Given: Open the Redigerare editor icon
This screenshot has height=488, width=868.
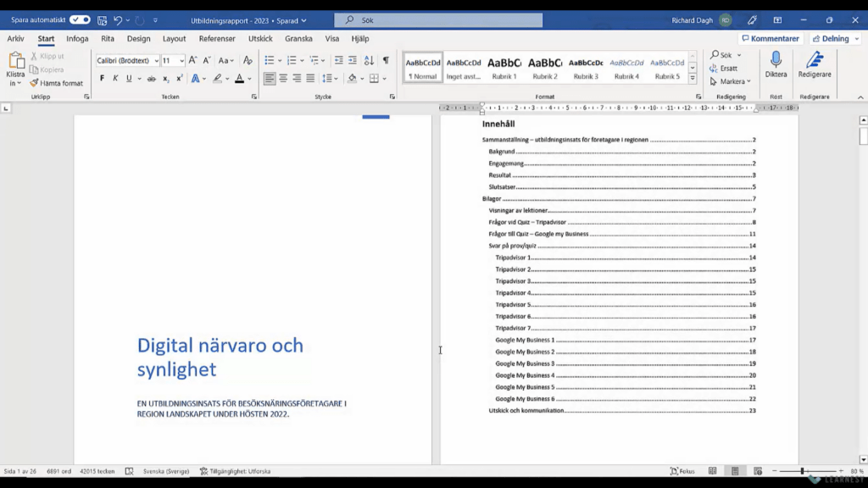Looking at the screenshot, I should click(815, 60).
